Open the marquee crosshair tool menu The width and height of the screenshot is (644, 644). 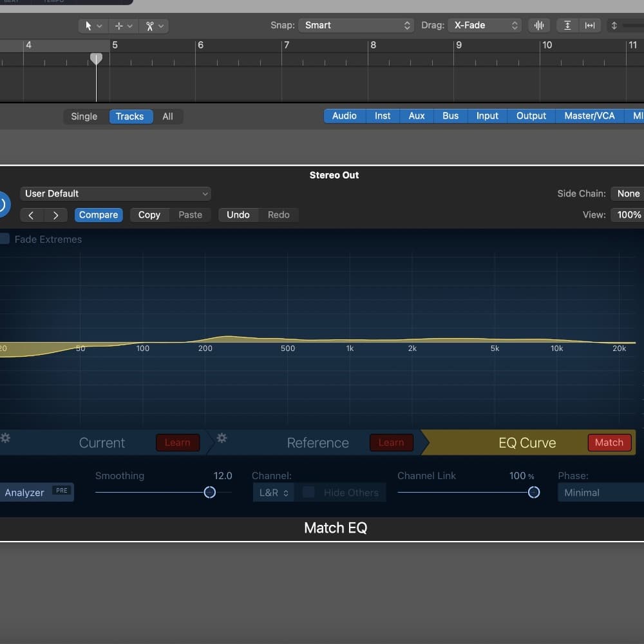(123, 26)
